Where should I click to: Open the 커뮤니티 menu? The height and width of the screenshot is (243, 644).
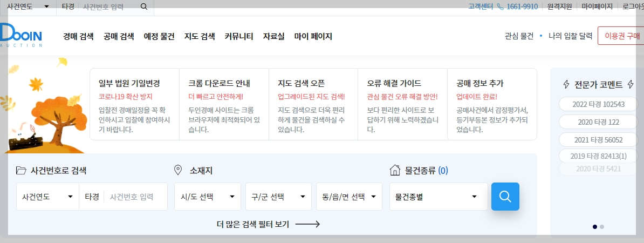pos(239,36)
